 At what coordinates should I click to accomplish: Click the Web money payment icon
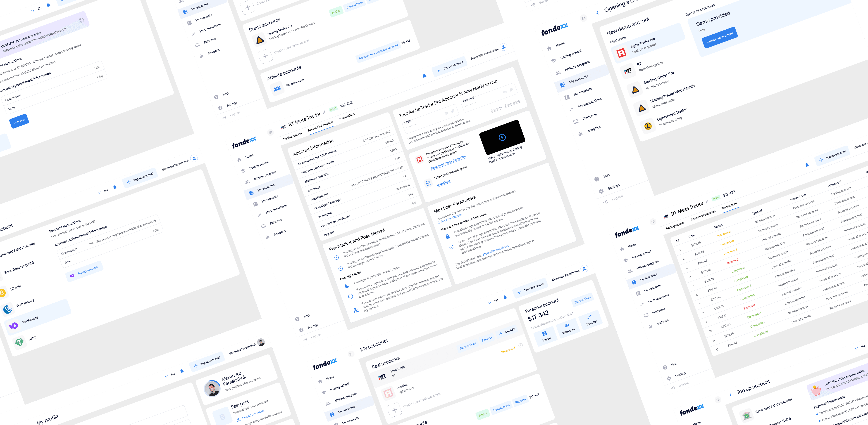click(x=8, y=309)
